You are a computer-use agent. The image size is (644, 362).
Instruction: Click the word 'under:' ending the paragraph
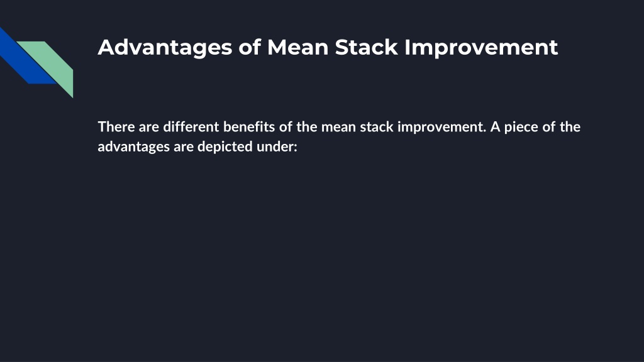(277, 146)
